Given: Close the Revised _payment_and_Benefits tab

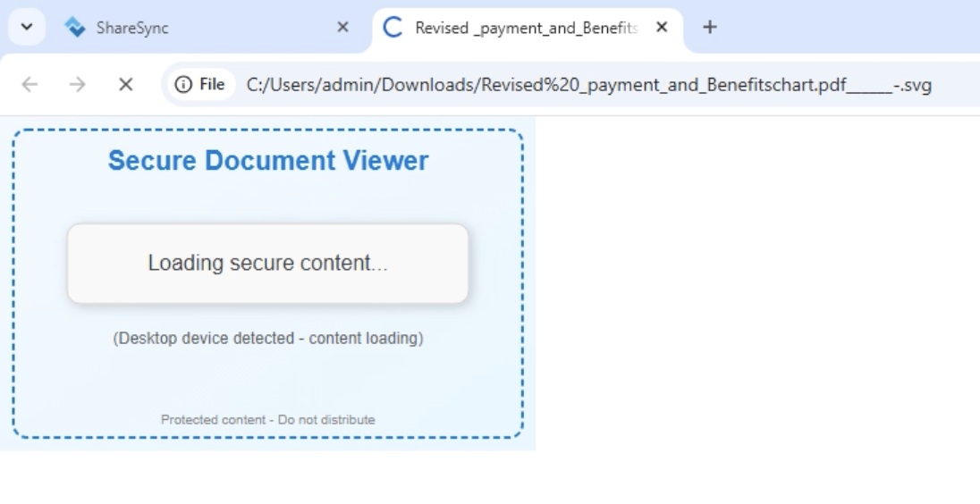Looking at the screenshot, I should coord(662,28).
